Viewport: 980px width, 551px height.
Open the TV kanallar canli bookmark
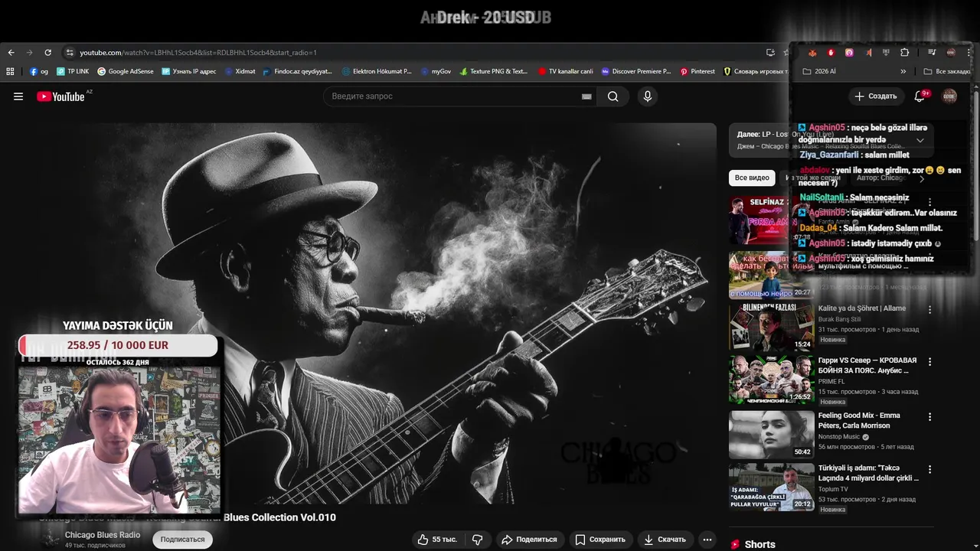pos(566,71)
